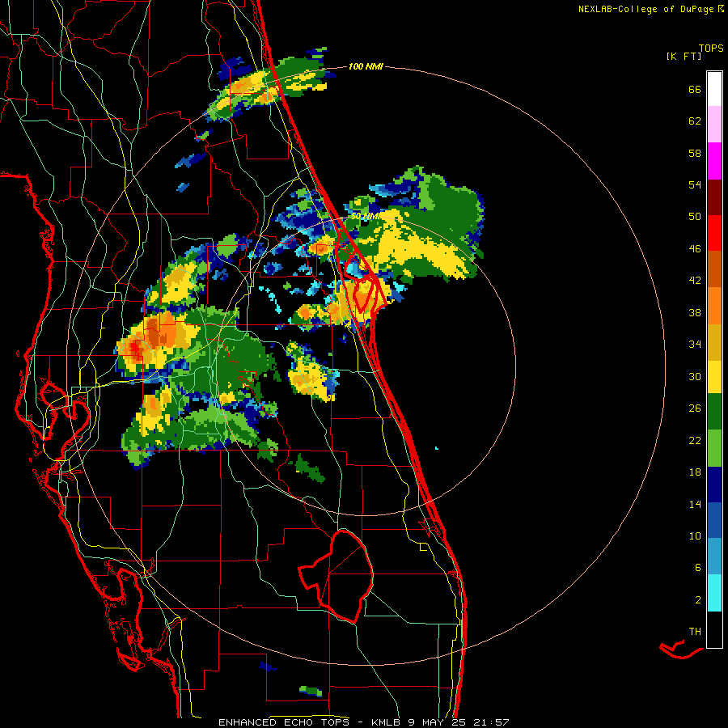Select the navy blue legend swatch
Image resolution: width=728 pixels, height=728 pixels.
click(714, 485)
